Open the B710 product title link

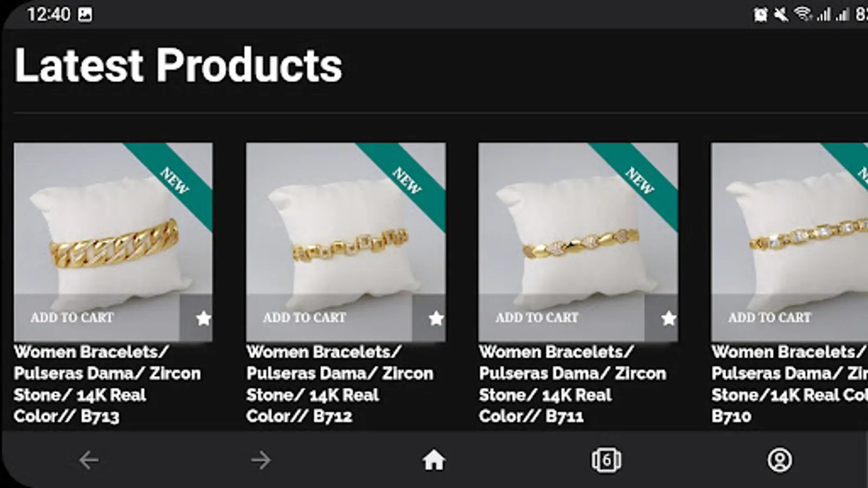point(789,384)
